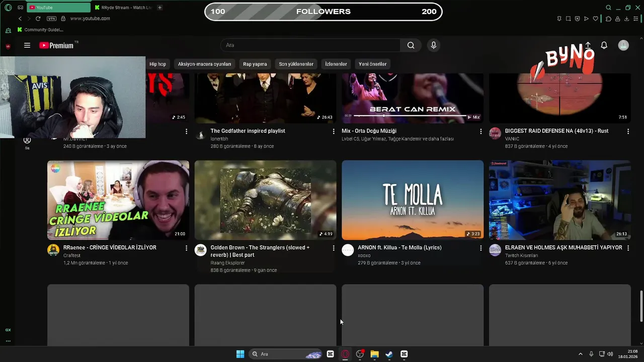The image size is (644, 362).
Task: Open Opera flow send icon
Action: pos(586,19)
